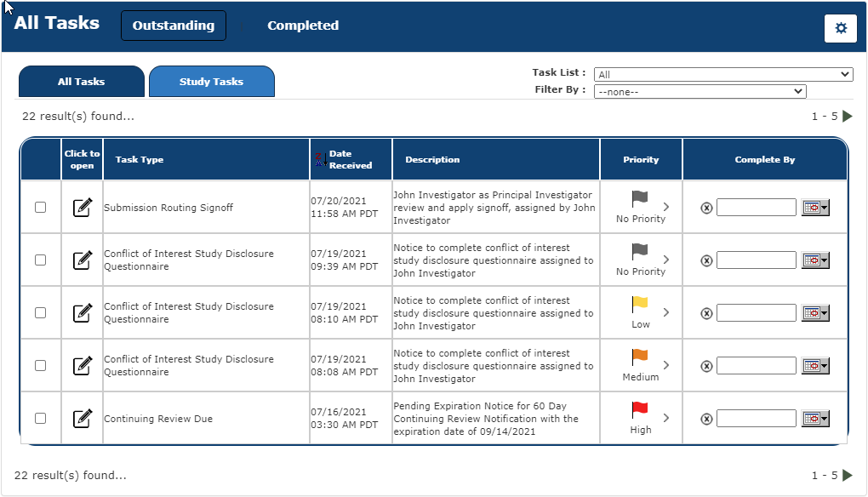Expand priority options for Submission Routing Signoff
The height and width of the screenshot is (497, 868).
[x=666, y=207]
